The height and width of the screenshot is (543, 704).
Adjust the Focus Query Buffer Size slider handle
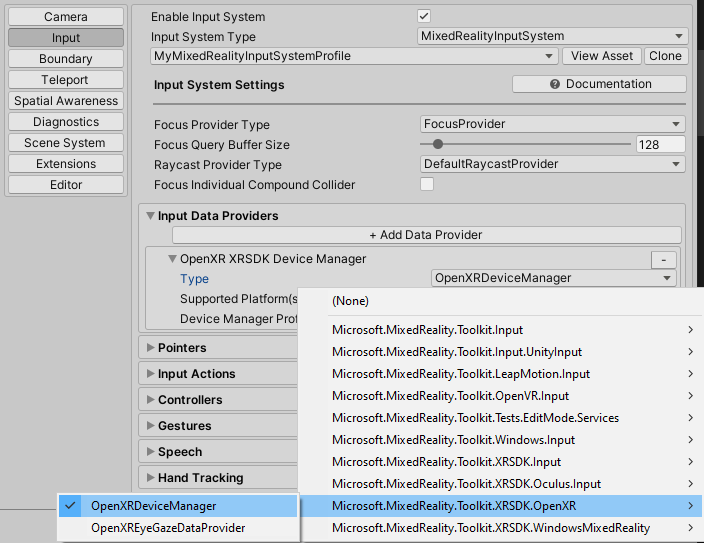click(x=438, y=144)
